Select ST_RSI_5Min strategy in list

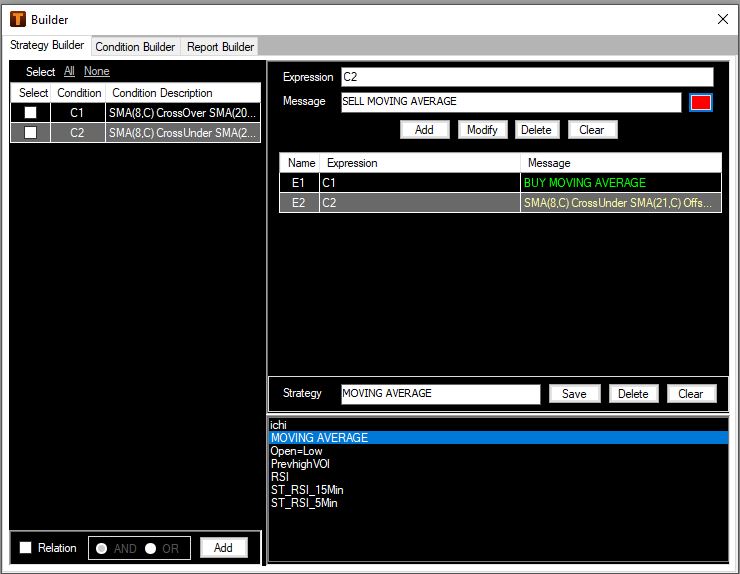pyautogui.click(x=498, y=503)
